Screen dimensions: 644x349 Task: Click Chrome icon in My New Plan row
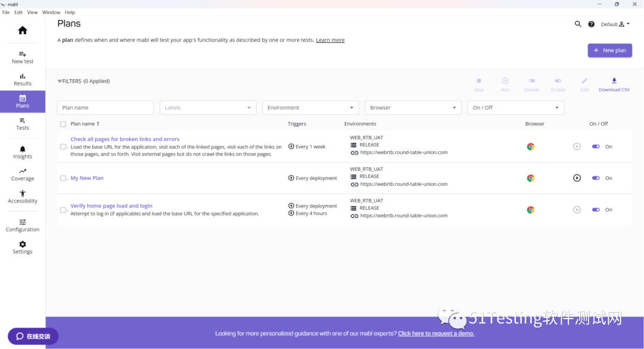tap(531, 178)
